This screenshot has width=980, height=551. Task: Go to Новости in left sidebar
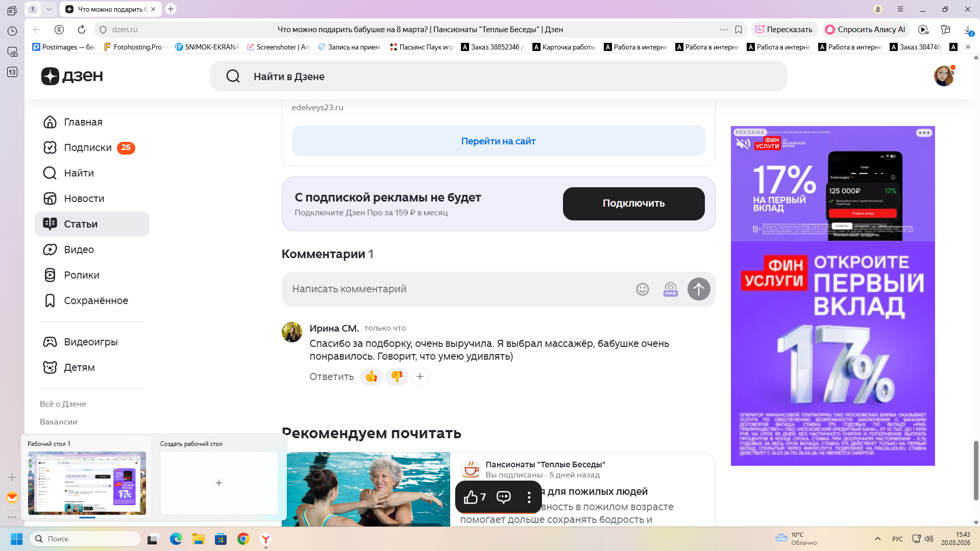point(84,198)
